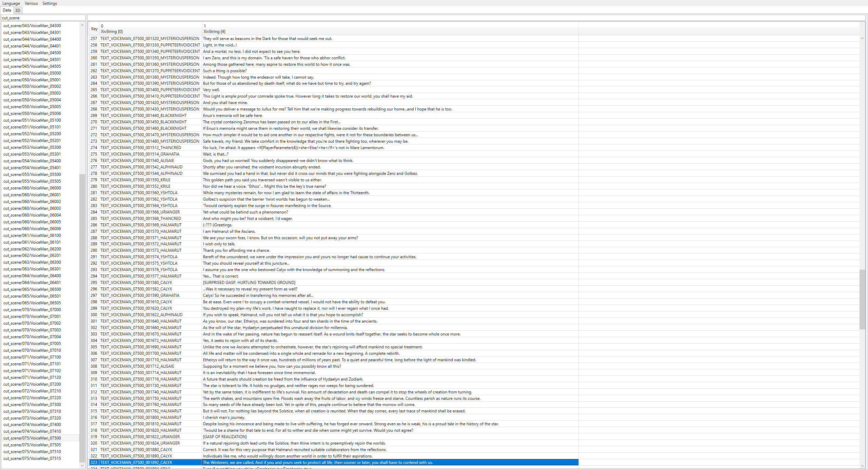
Task: Click the table's scroll up arrow
Action: (862, 39)
